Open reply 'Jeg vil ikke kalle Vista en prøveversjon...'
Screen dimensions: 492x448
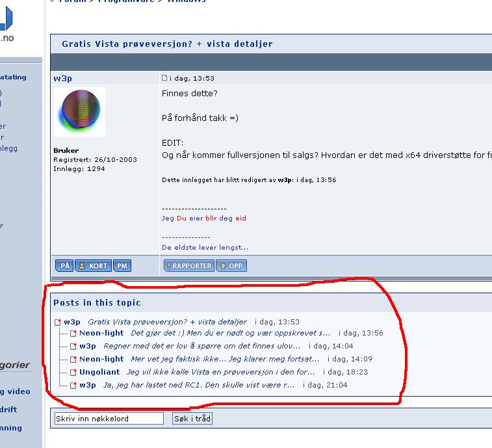click(x=220, y=372)
